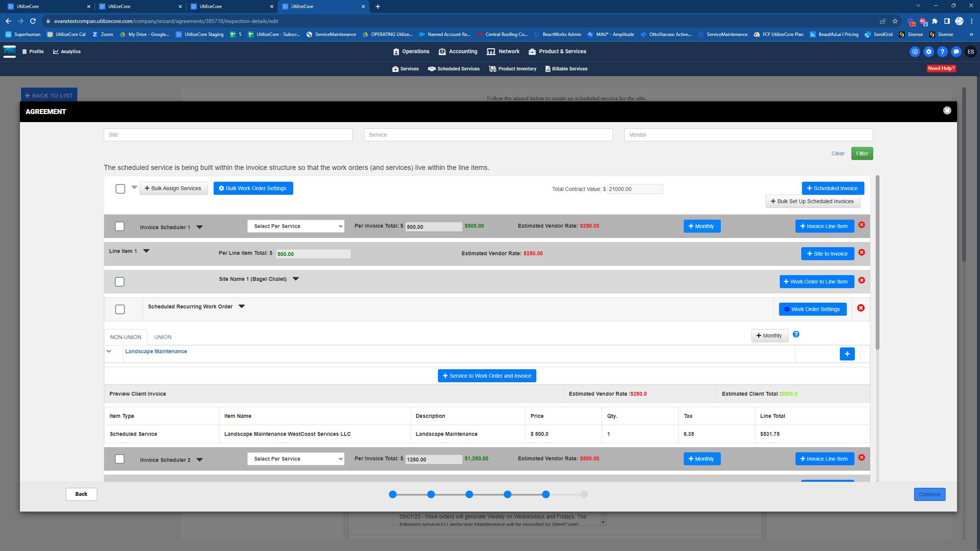Image resolution: width=980 pixels, height=551 pixels.
Task: Click the blue plus icon on Landscape Maintenance row
Action: (847, 354)
